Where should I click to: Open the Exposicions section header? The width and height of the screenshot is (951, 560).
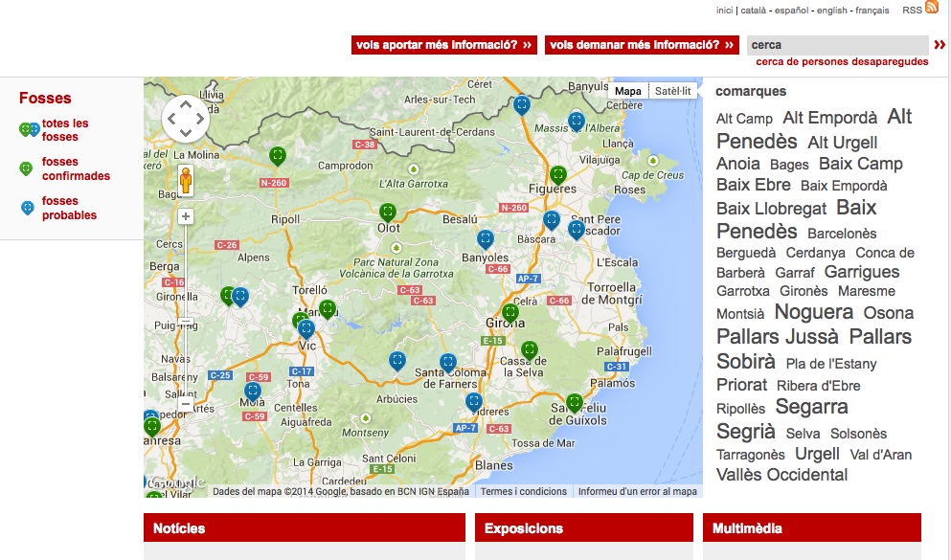584,527
